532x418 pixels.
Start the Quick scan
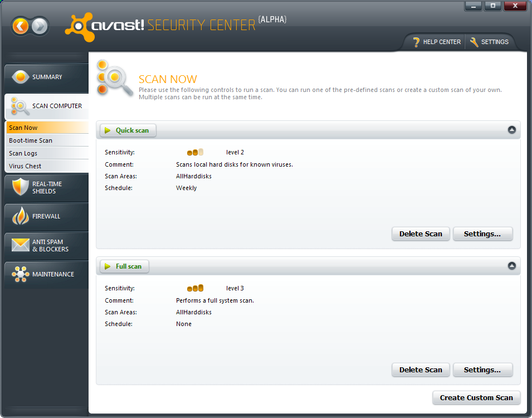(x=128, y=130)
